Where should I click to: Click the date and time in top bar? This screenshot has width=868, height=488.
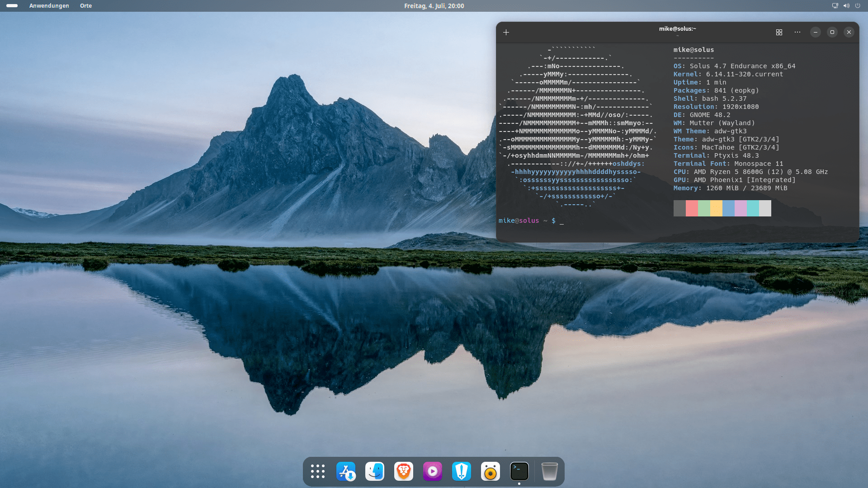[x=434, y=6]
